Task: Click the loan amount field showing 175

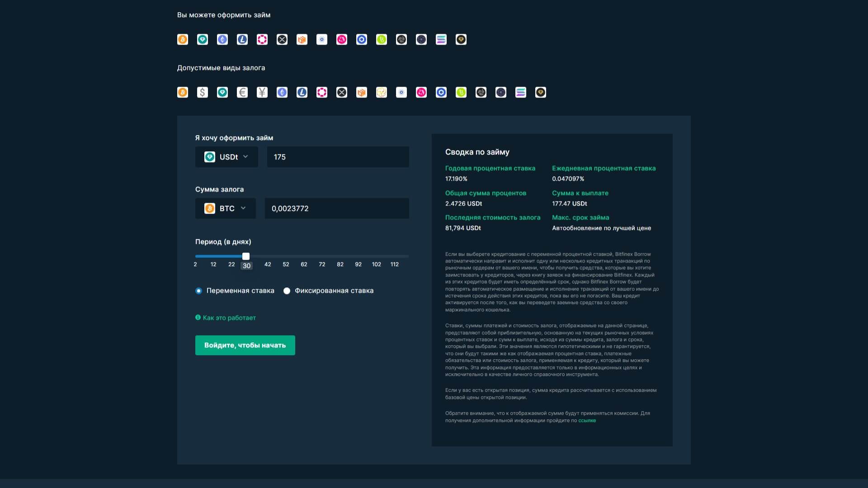Action: 338,157
